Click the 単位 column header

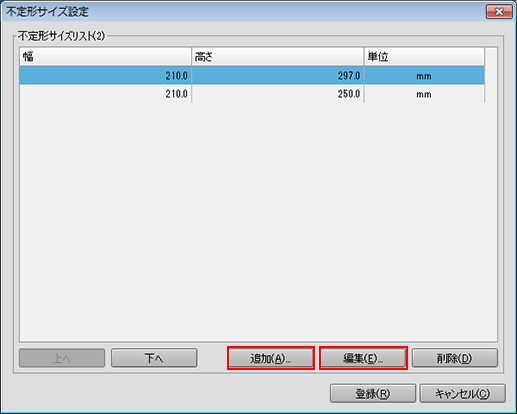pyautogui.click(x=424, y=57)
